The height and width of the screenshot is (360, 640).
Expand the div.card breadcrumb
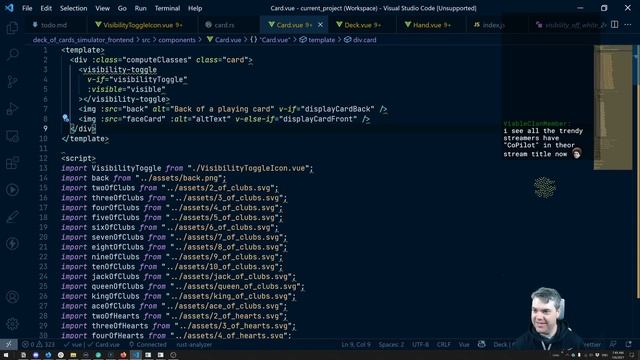click(360, 40)
